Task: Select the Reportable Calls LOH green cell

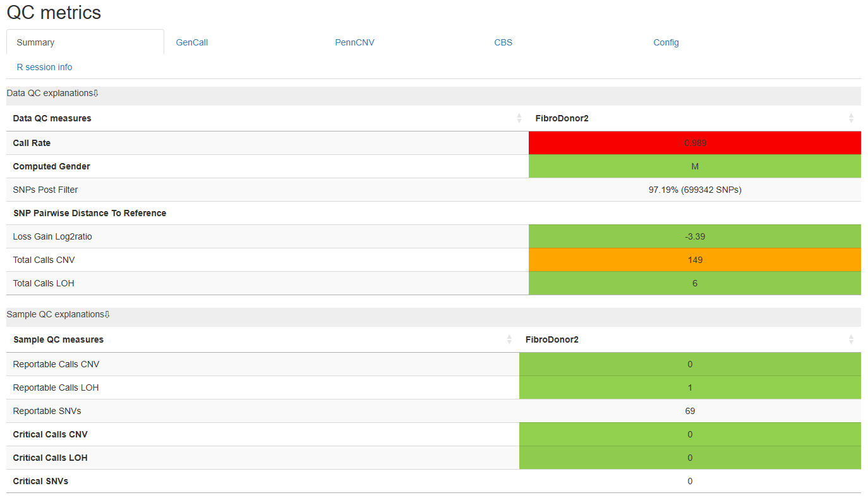Action: (690, 387)
